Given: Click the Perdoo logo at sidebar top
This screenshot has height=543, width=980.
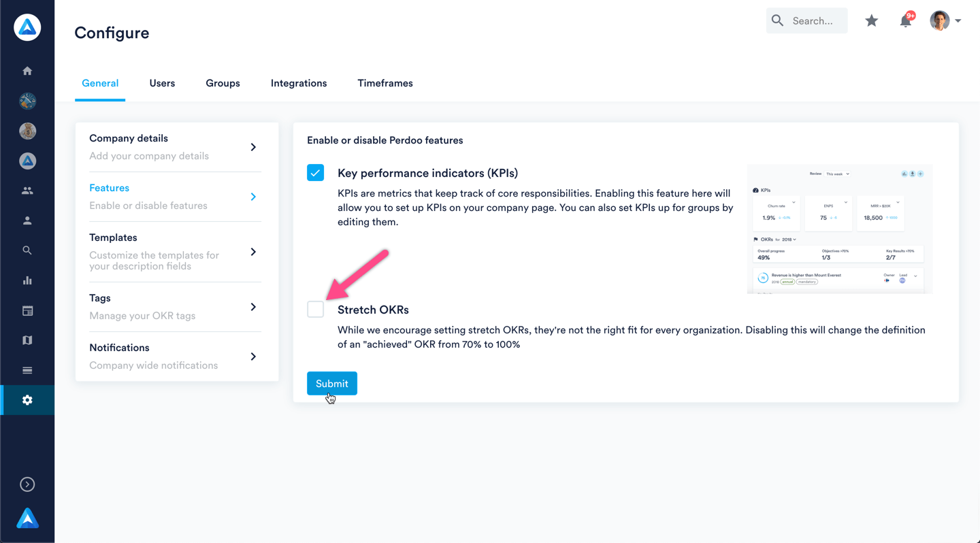Looking at the screenshot, I should (x=27, y=27).
